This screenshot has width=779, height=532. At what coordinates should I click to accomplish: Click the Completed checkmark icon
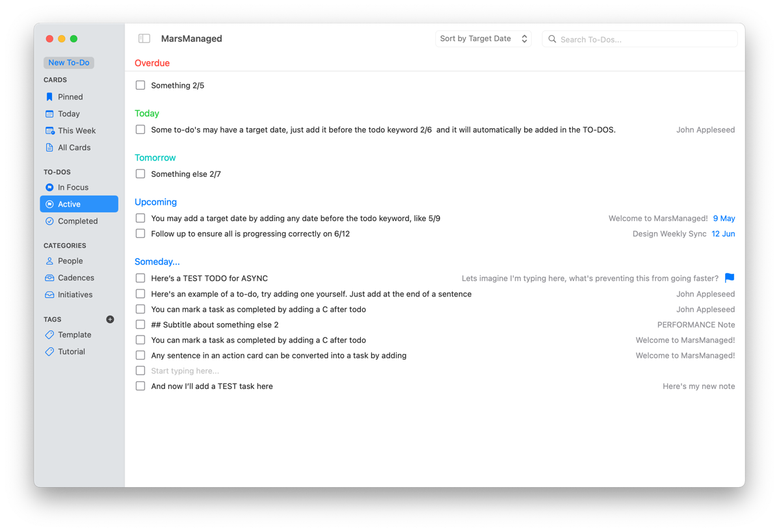point(49,221)
